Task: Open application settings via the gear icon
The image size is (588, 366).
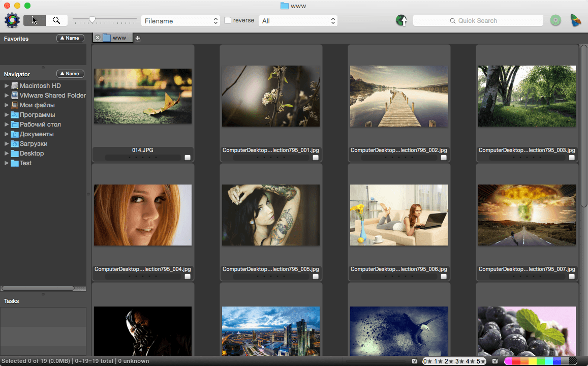Action: point(11,20)
